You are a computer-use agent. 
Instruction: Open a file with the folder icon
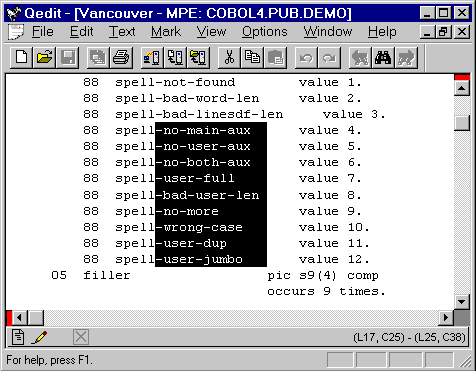(x=44, y=58)
